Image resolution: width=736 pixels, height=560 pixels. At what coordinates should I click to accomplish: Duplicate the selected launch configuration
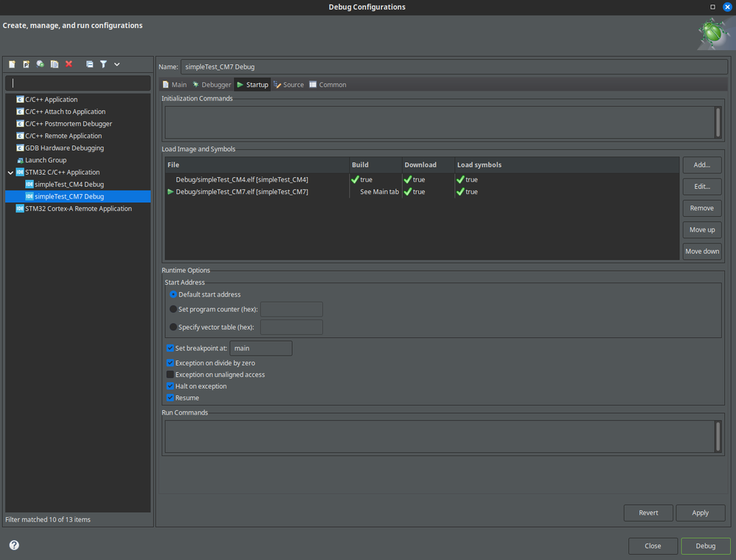click(x=55, y=64)
